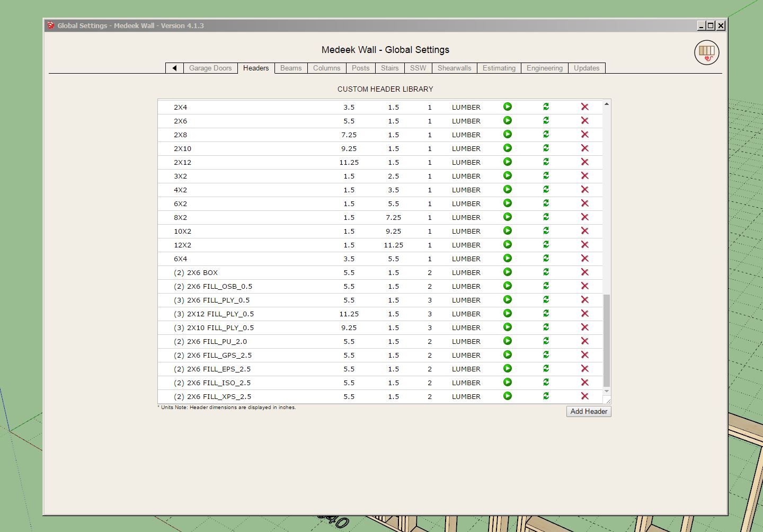
Task: Click the Add Header button
Action: tap(588, 412)
